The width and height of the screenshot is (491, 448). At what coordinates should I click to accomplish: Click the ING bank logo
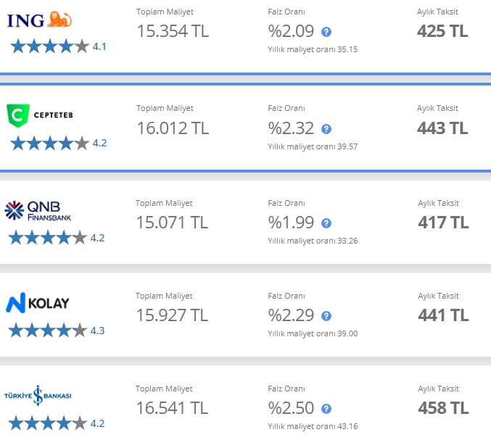[39, 20]
